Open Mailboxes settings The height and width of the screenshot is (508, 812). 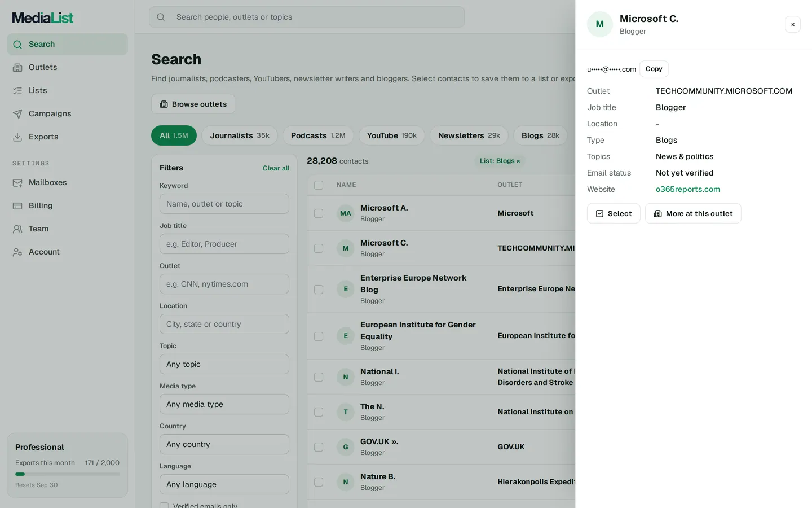point(67,182)
